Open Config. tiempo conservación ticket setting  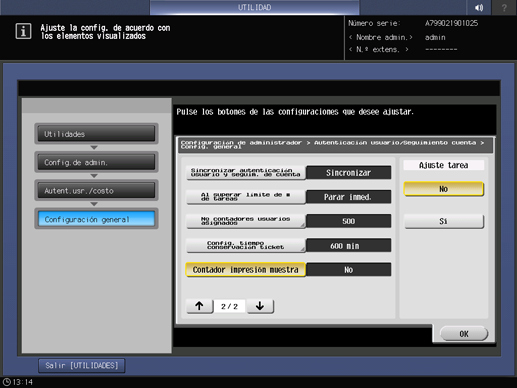246,245
